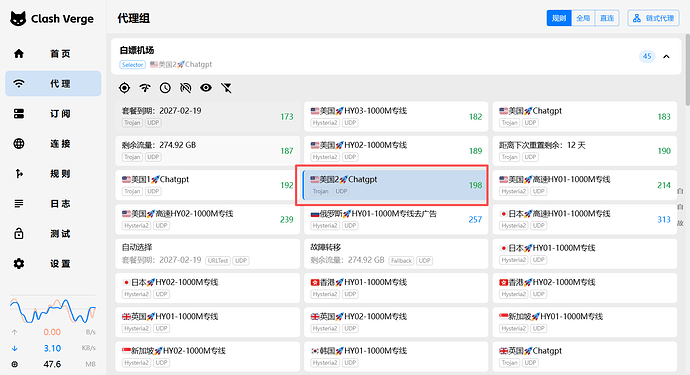Open the 订阅 profiles page

click(x=53, y=114)
